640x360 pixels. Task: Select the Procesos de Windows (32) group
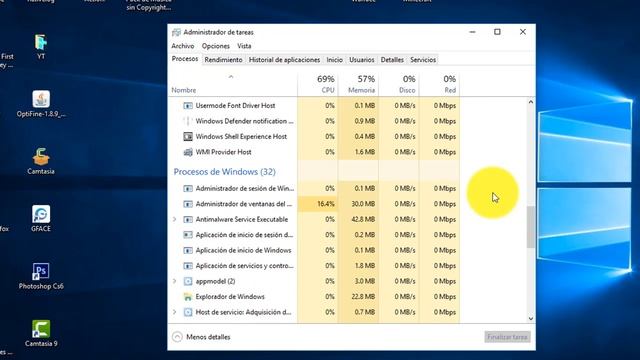(x=224, y=172)
